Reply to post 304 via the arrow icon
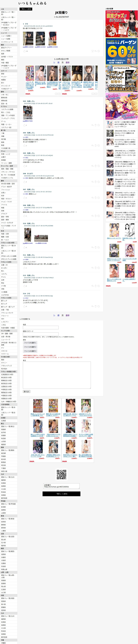 point(92,146)
